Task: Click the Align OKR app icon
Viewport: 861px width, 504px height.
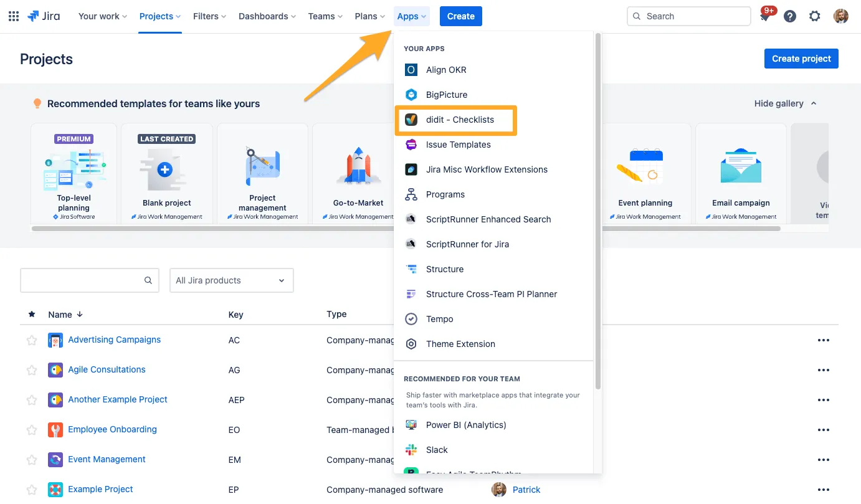Action: [x=411, y=70]
